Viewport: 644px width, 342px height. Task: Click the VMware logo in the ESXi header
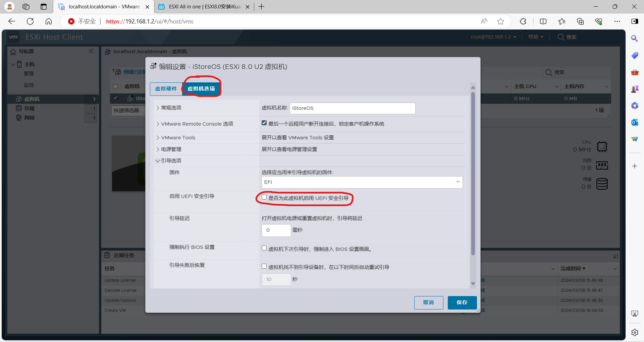coord(13,37)
